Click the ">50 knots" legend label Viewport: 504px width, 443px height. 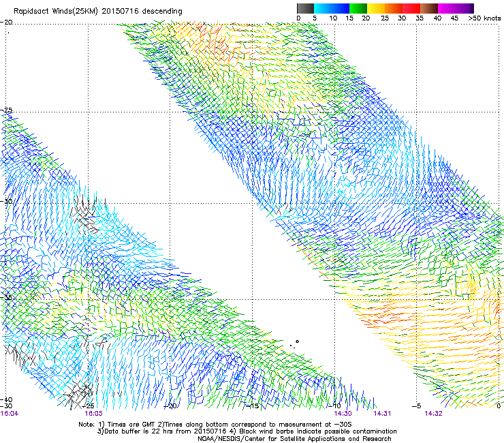(484, 18)
